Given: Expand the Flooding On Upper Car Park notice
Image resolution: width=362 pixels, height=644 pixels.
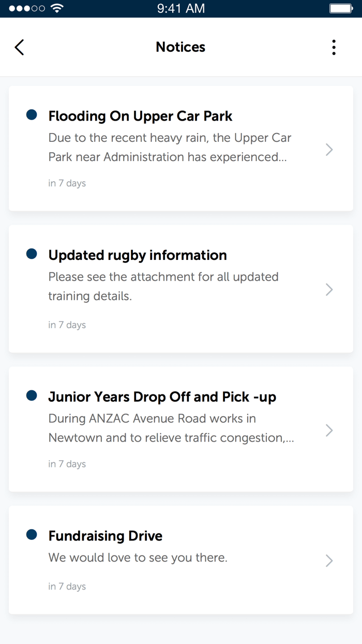Looking at the screenshot, I should pyautogui.click(x=181, y=149).
